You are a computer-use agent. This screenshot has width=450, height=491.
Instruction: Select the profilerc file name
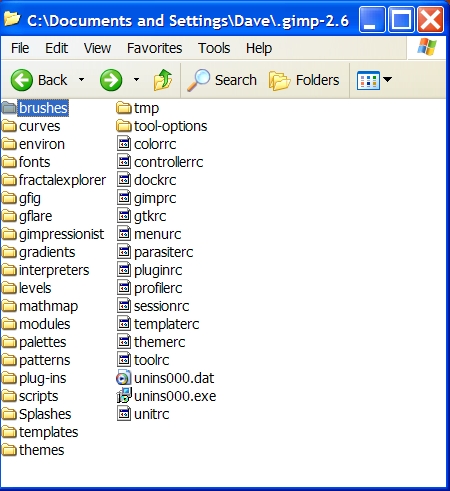pyautogui.click(x=158, y=289)
